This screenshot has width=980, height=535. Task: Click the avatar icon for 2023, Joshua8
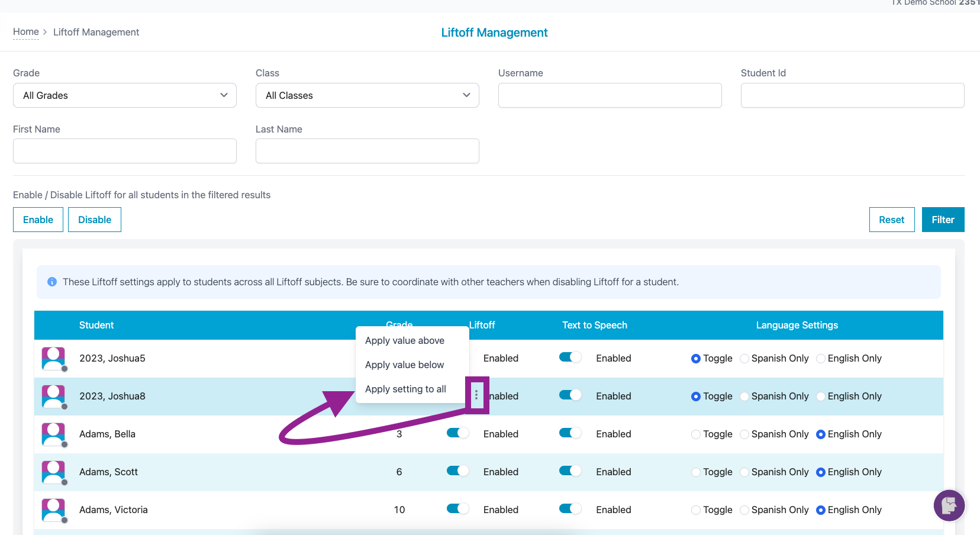(x=53, y=397)
